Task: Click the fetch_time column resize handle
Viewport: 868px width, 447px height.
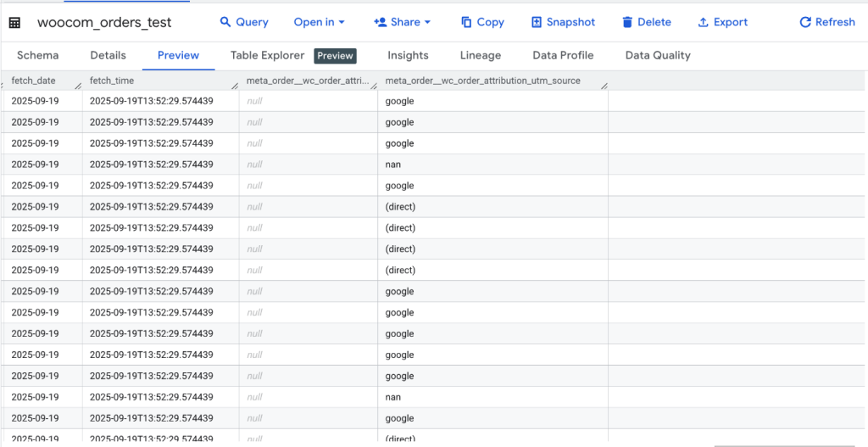Action: (x=231, y=86)
